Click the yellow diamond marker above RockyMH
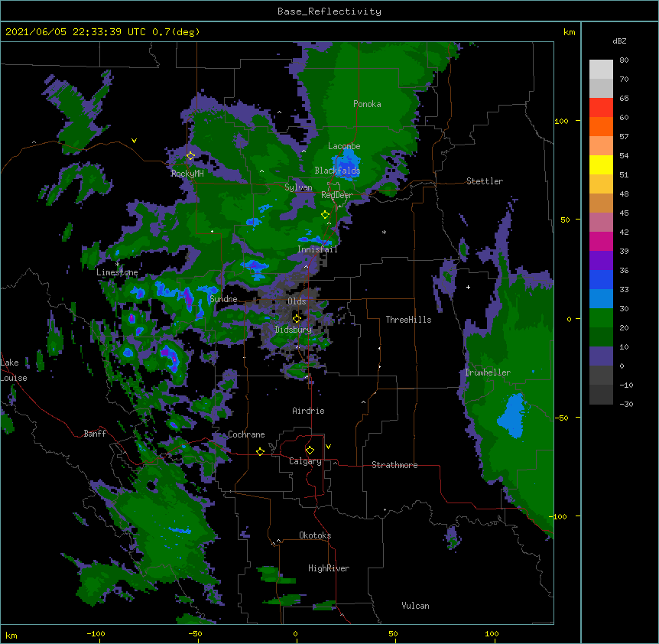Viewport: 659px width, 644px height. (x=191, y=156)
